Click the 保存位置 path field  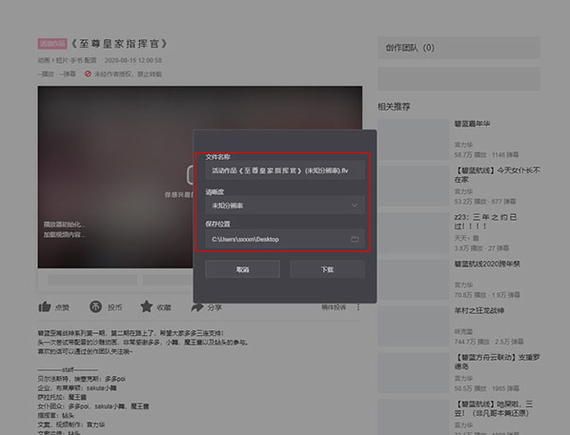(x=285, y=239)
